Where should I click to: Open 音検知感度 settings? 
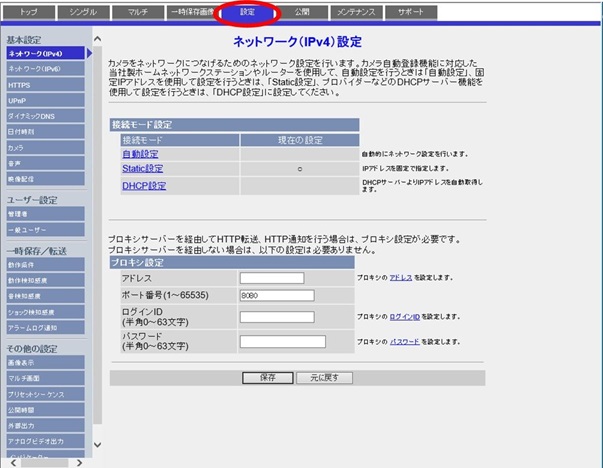(x=45, y=296)
